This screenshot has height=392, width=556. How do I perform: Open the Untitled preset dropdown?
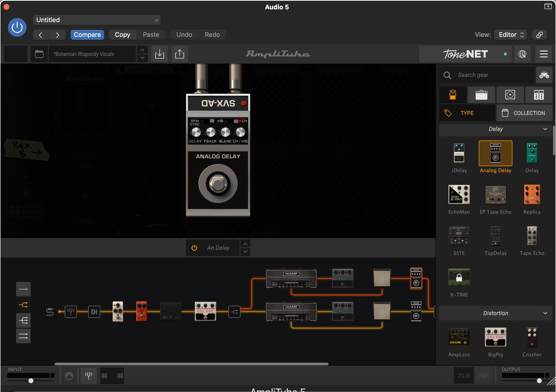(x=97, y=20)
